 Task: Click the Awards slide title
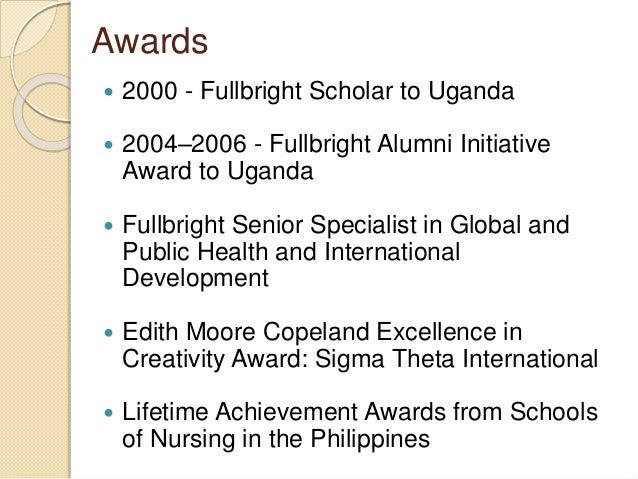pyautogui.click(x=150, y=41)
